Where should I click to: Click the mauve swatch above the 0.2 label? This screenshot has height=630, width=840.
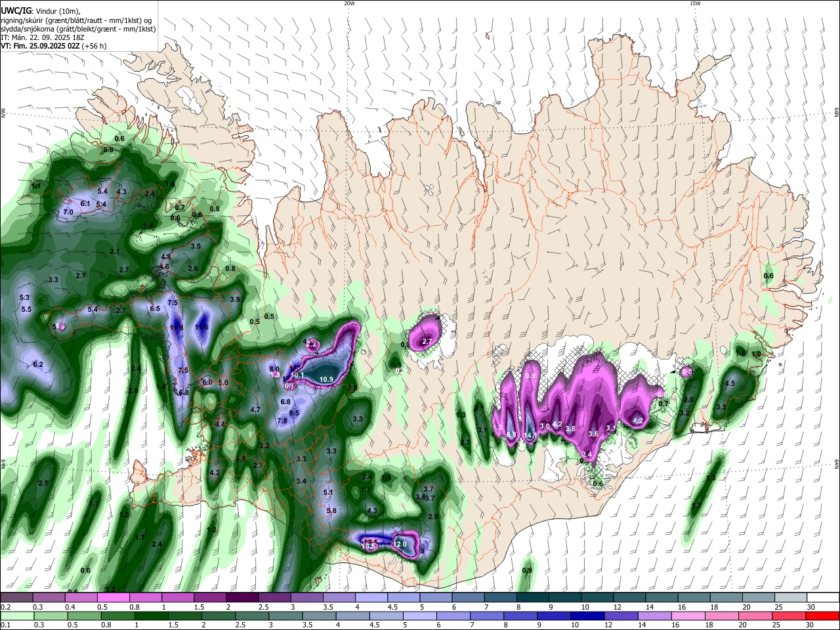point(16,597)
